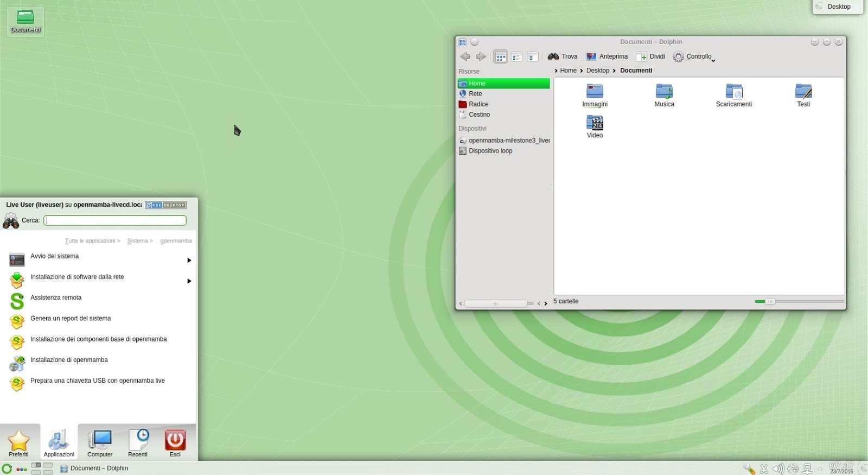
Task: Click Desktop in the breadcrumb path
Action: coord(597,71)
